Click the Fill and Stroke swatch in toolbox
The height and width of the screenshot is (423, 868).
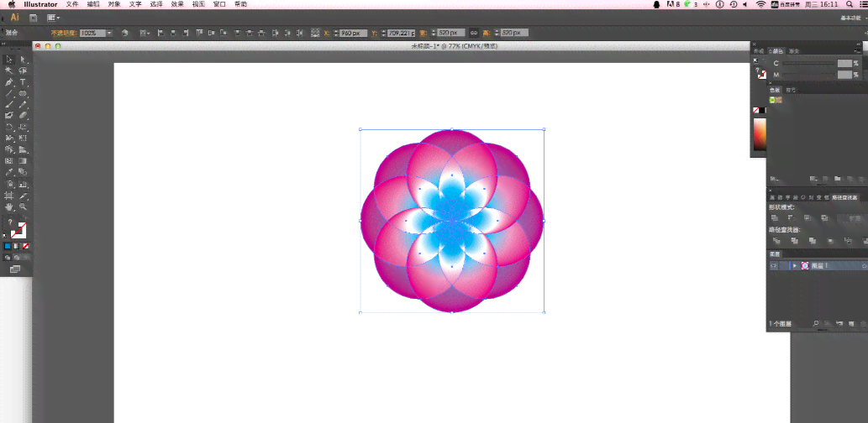[x=18, y=229]
